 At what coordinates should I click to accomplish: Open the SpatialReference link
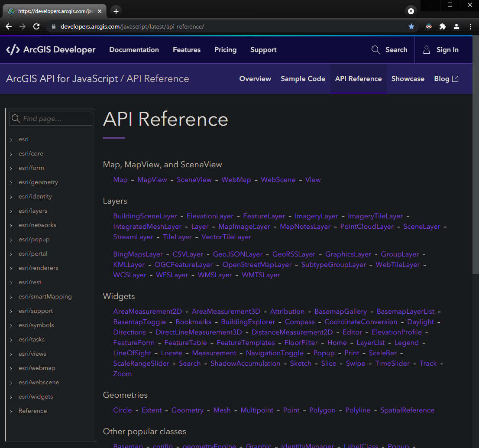tap(407, 410)
